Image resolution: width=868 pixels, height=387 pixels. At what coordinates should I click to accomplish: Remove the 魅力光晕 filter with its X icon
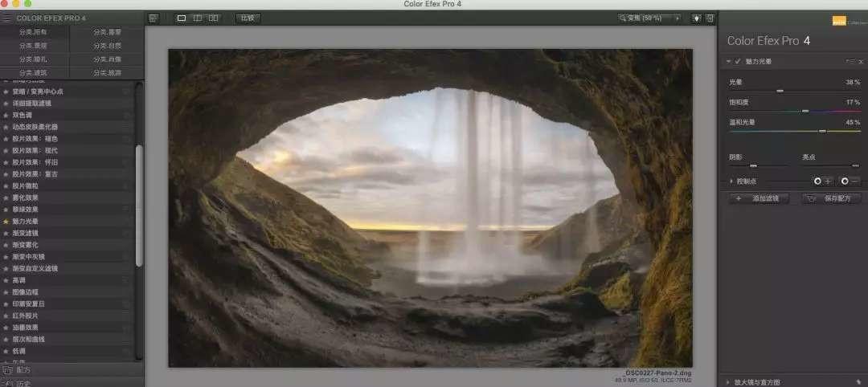click(860, 61)
